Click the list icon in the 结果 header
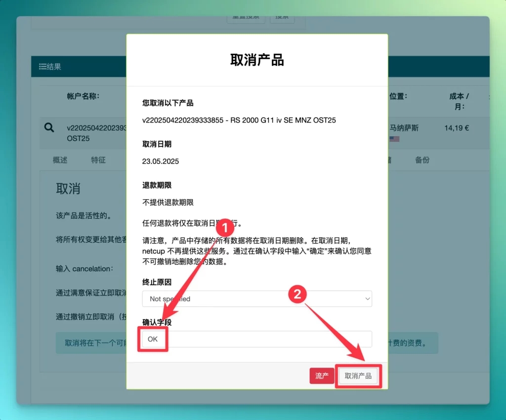 [43, 66]
